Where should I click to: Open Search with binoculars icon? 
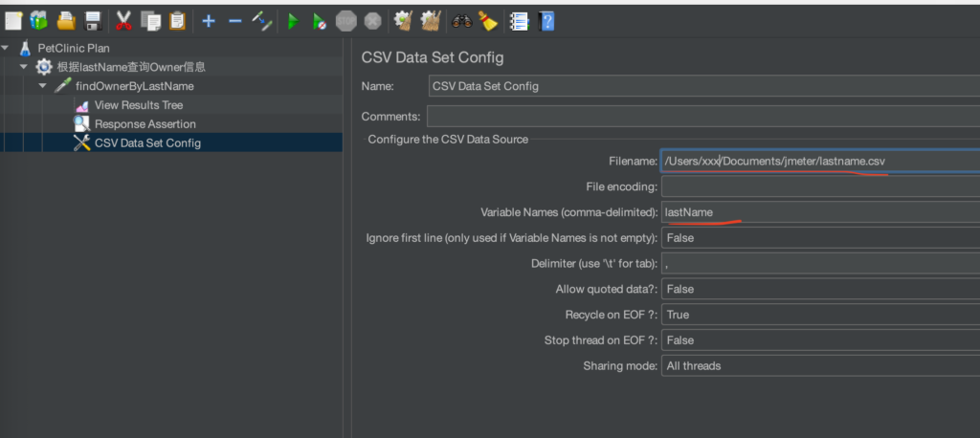(462, 22)
